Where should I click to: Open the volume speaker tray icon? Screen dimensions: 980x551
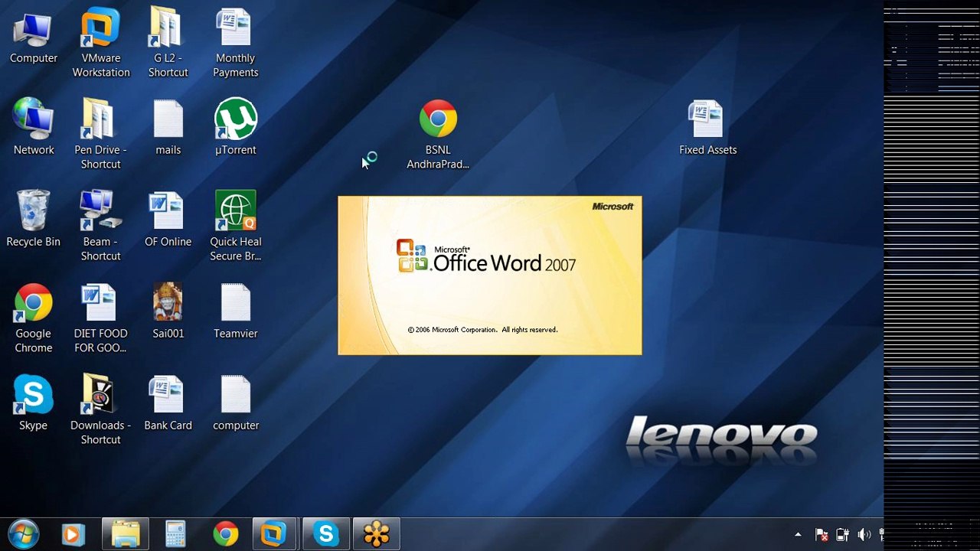[864, 534]
